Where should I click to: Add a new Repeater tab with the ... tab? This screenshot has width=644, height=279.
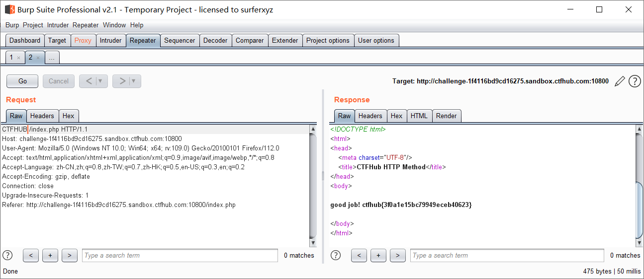tap(52, 58)
